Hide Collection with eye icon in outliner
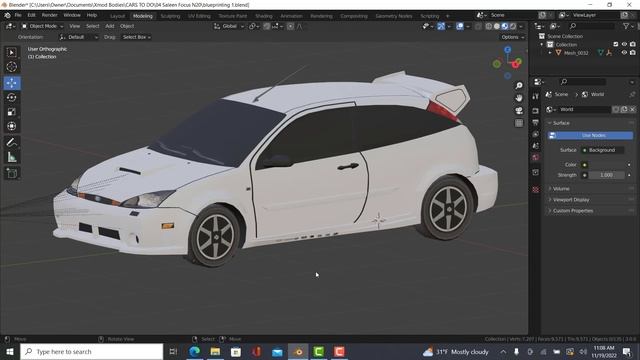The width and height of the screenshot is (640, 360). coord(624,44)
